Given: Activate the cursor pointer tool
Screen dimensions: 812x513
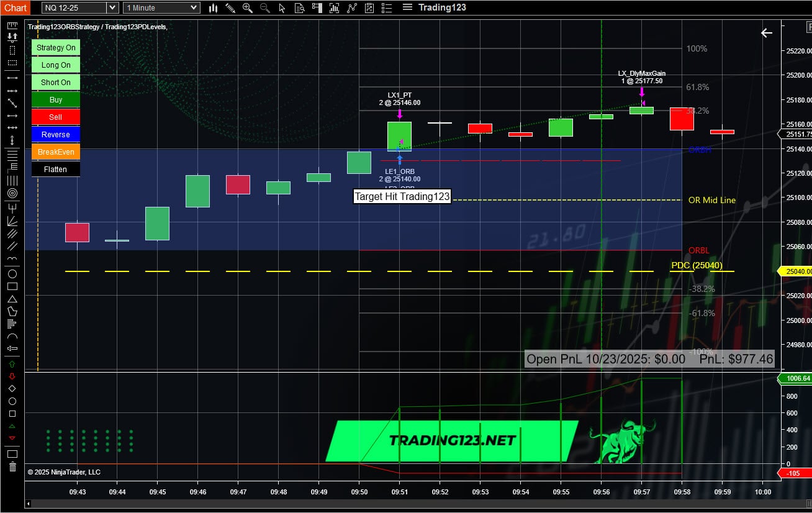Looking at the screenshot, I should 282,7.
